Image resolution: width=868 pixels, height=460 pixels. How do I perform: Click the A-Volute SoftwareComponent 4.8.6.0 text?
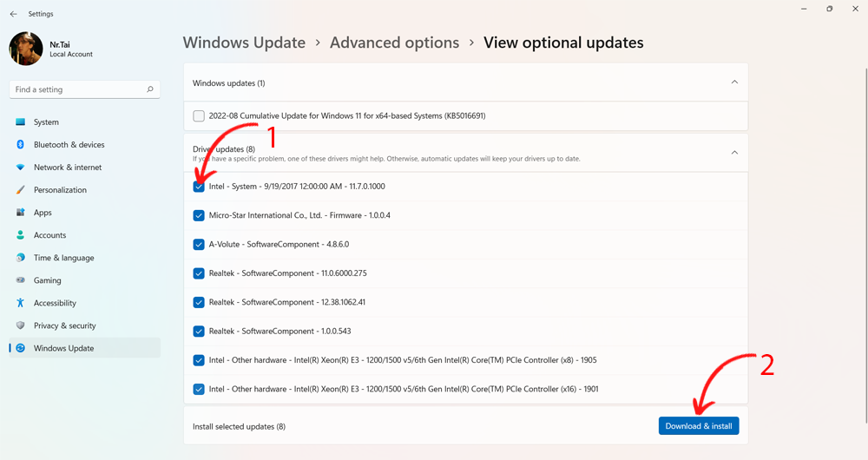[x=279, y=244]
